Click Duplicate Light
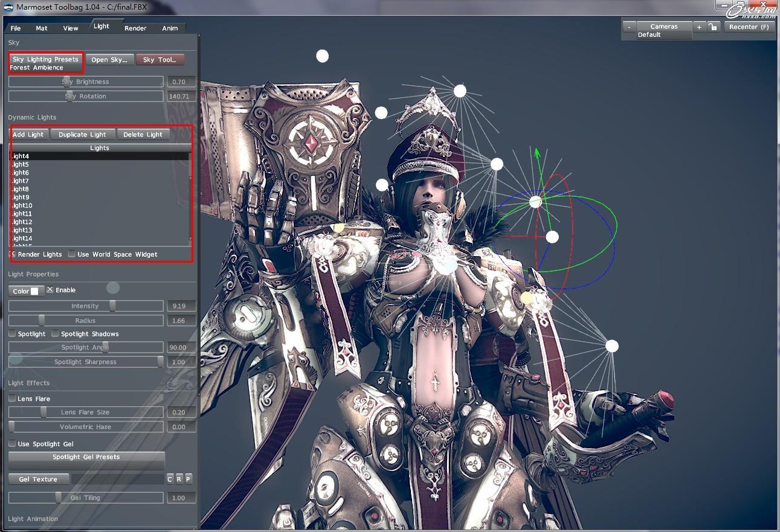The image size is (780, 532). pos(82,135)
